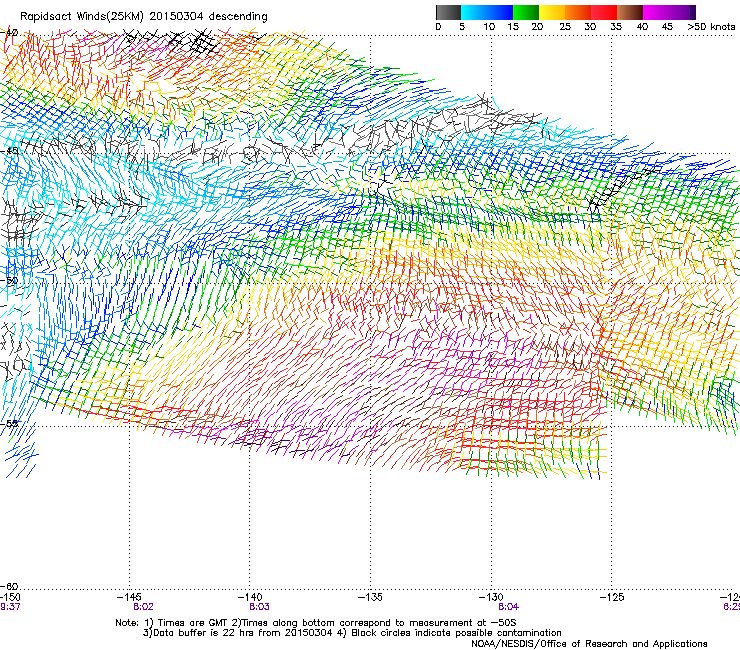Click the 8:02 pass time label

pyautogui.click(x=143, y=607)
